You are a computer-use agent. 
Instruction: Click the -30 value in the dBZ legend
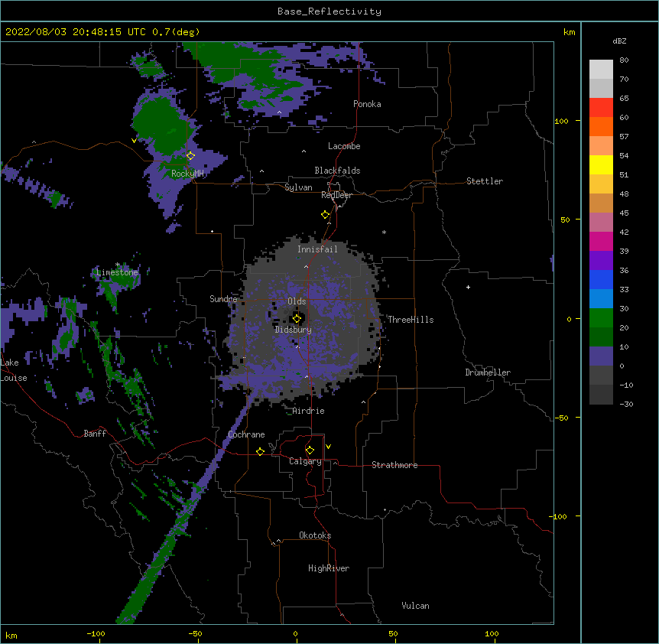click(627, 404)
